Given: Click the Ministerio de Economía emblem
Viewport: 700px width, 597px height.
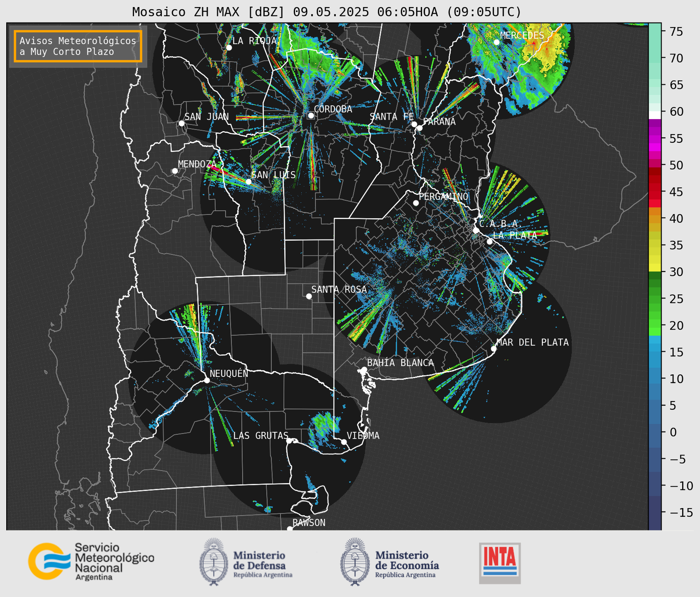Looking at the screenshot, I should tap(355, 562).
